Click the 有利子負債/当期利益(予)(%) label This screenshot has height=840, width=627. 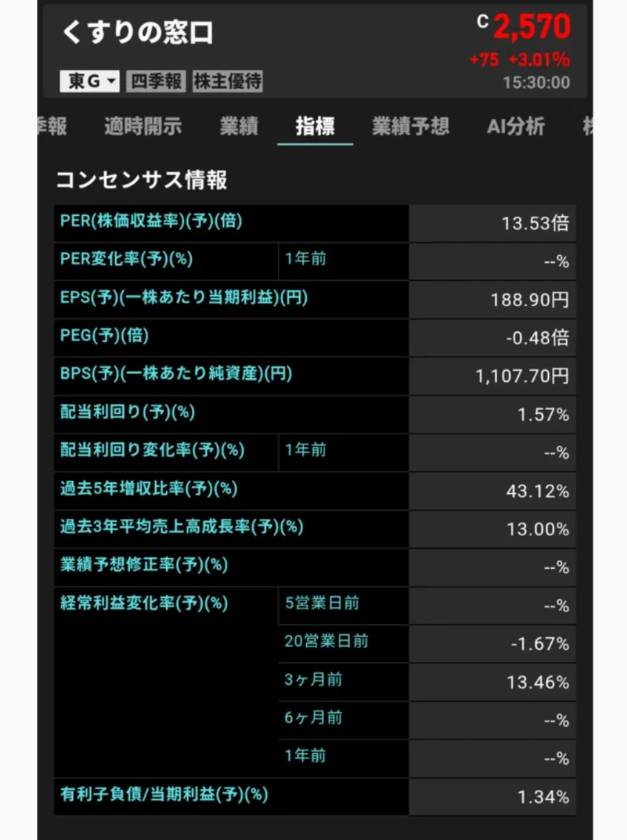tap(164, 795)
